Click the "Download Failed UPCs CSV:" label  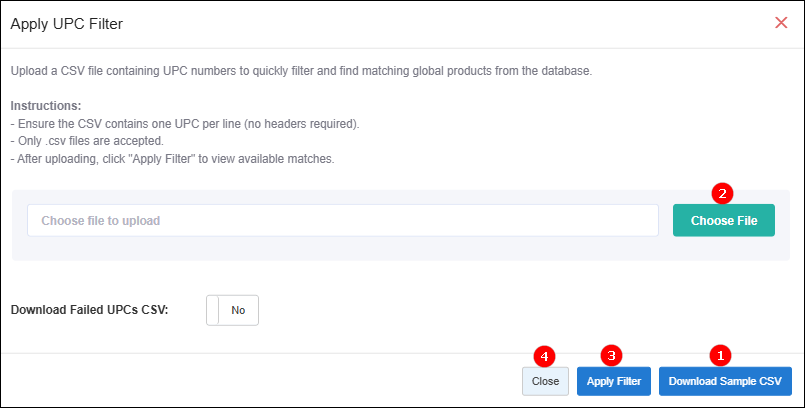tap(89, 310)
